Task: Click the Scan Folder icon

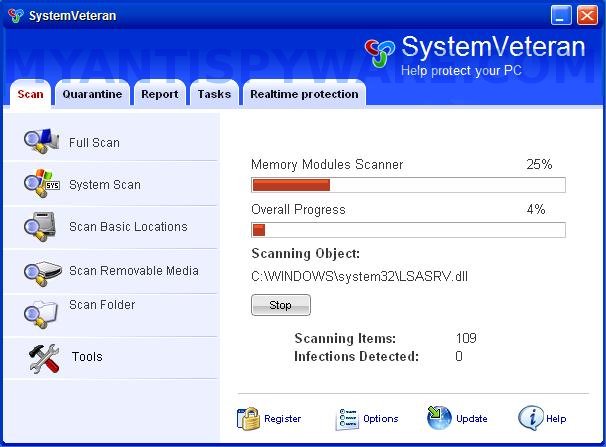Action: point(41,314)
